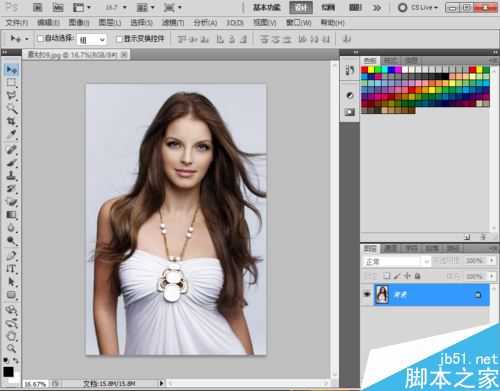Switch to the 摄影 workspace
Screen dimensions: 500x391
pyautogui.click(x=355, y=7)
